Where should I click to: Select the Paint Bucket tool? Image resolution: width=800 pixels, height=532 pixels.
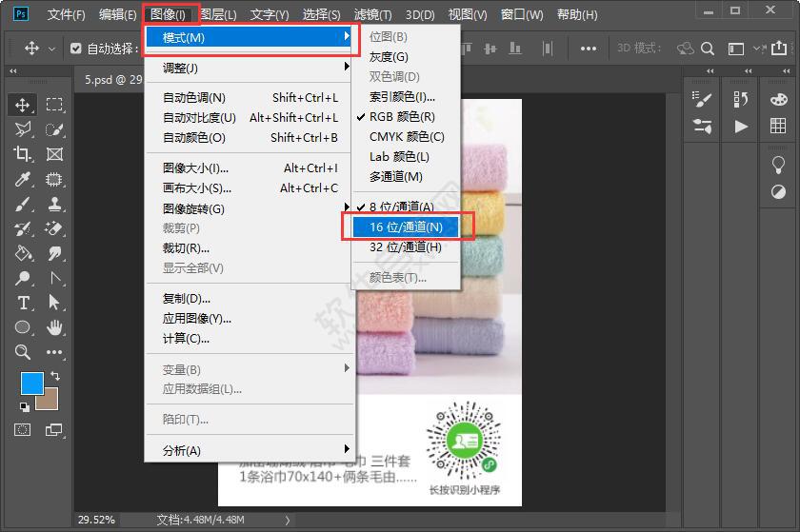pos(22,253)
